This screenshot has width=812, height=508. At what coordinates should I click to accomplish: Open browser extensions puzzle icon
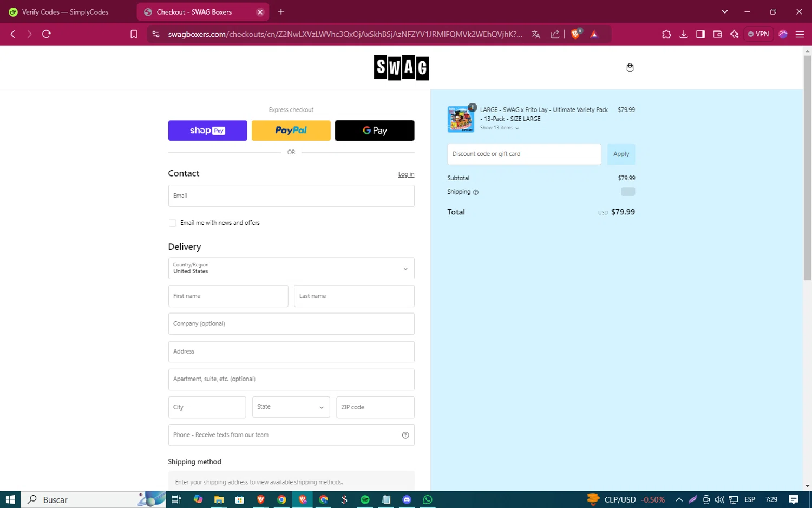666,34
